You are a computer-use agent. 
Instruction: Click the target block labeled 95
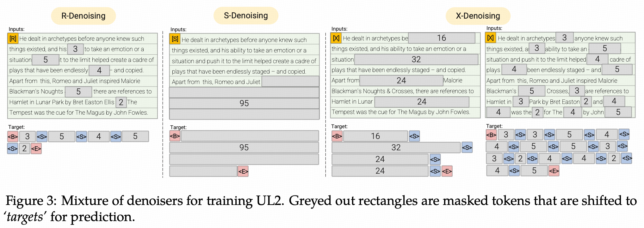244,147
